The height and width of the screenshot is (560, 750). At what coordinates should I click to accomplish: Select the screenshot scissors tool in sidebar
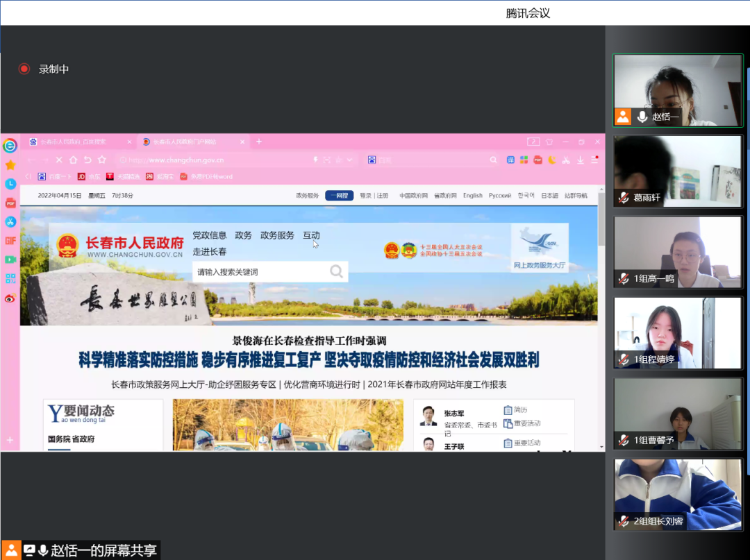pyautogui.click(x=9, y=223)
